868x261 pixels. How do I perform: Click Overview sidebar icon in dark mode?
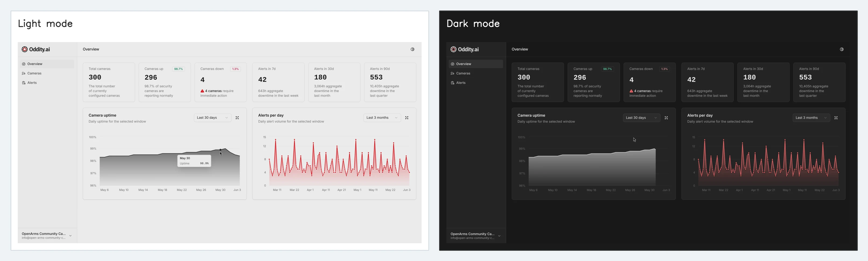click(x=453, y=64)
